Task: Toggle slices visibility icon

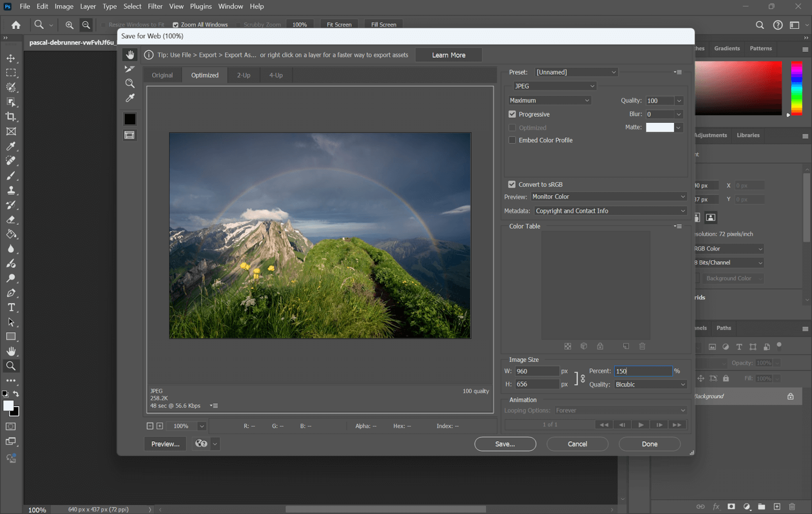Action: 130,135
